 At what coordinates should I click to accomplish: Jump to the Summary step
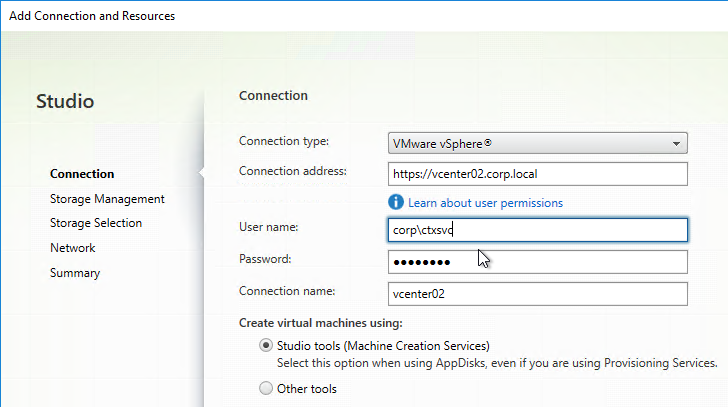75,273
